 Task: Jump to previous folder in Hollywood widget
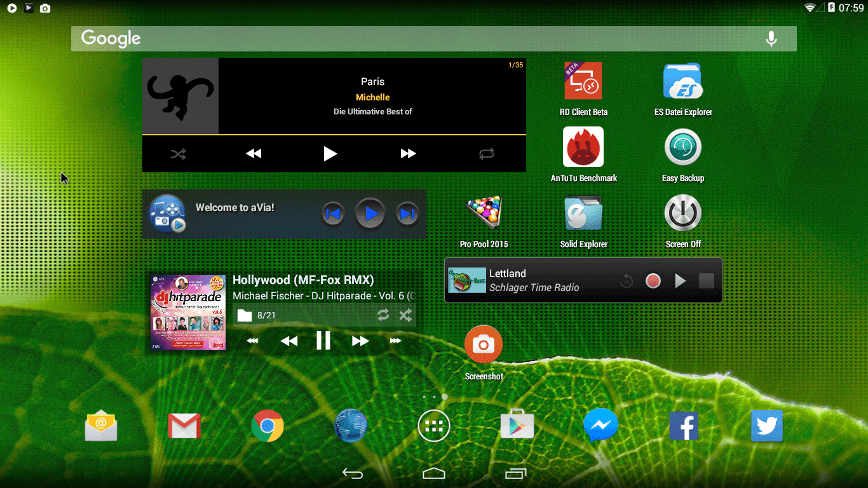click(252, 341)
